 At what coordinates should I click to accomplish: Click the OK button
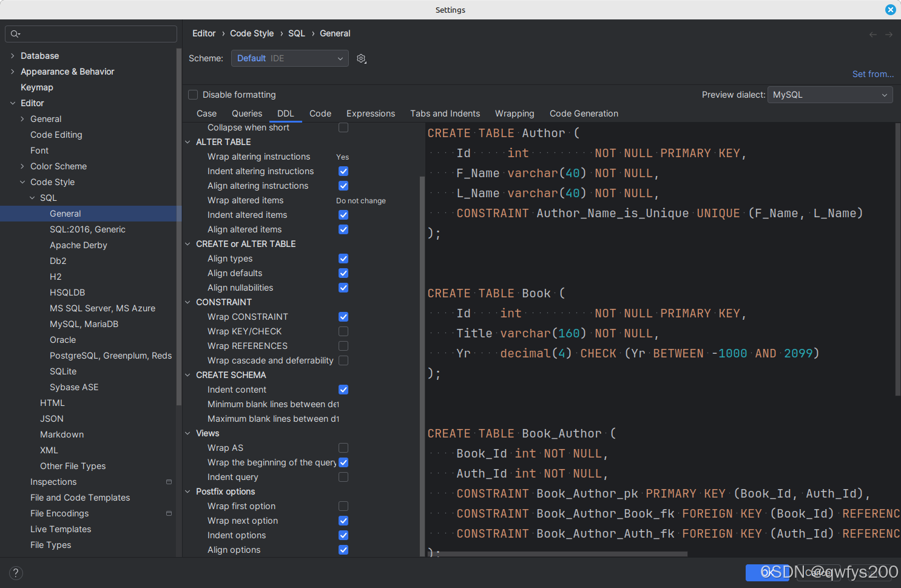[x=767, y=573]
